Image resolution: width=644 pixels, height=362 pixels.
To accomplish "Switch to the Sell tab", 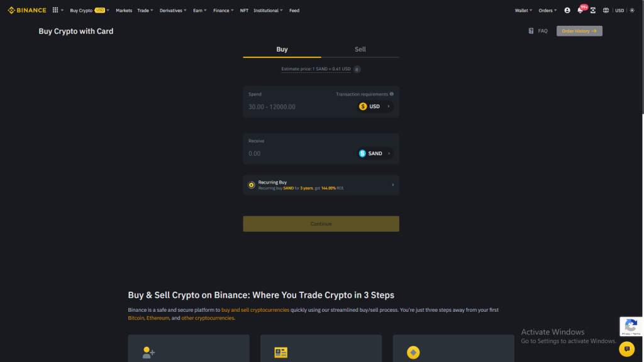I will [360, 49].
